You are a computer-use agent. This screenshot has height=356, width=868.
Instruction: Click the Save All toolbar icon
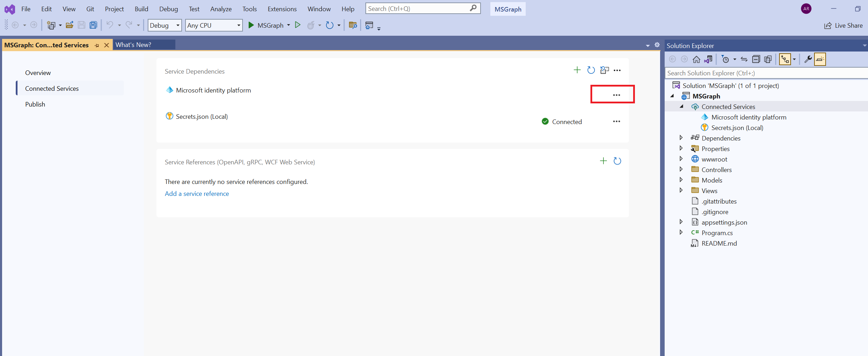(93, 25)
